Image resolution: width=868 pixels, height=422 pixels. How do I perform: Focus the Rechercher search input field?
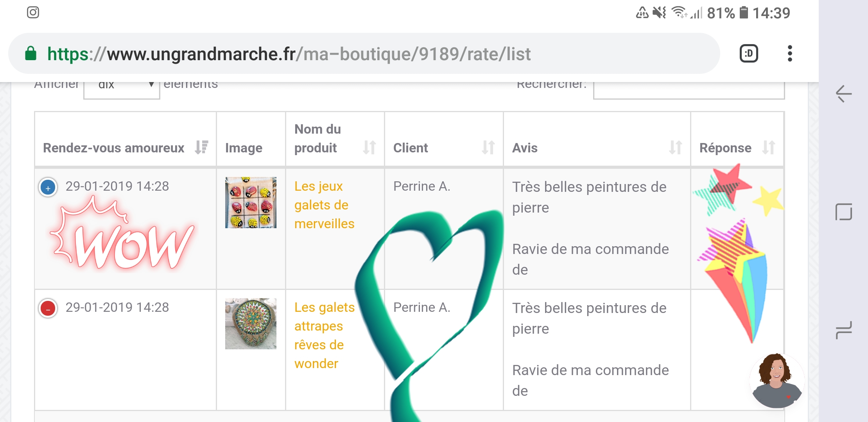[689, 90]
